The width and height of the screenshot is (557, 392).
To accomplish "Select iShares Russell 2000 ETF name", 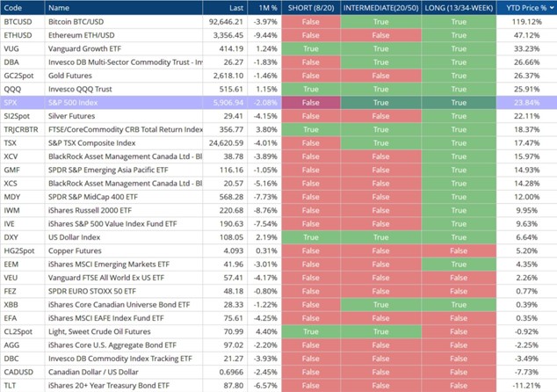I will 124,211.
